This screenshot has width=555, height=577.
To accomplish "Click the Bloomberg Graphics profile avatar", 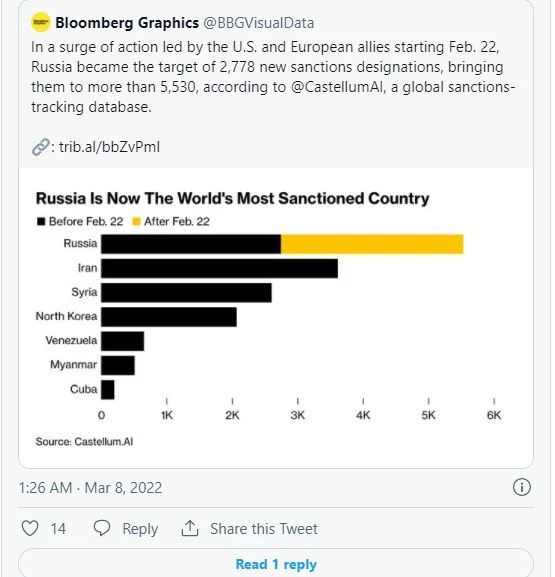I will tap(40, 22).
